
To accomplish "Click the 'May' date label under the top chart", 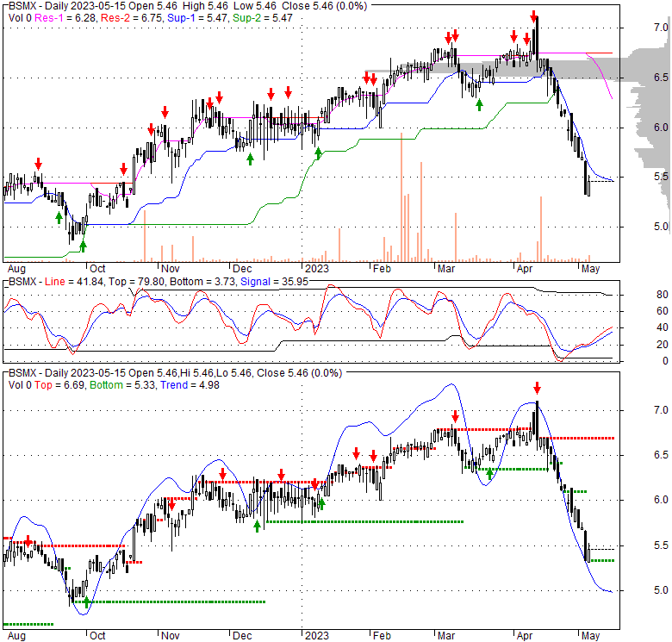I will pos(590,269).
